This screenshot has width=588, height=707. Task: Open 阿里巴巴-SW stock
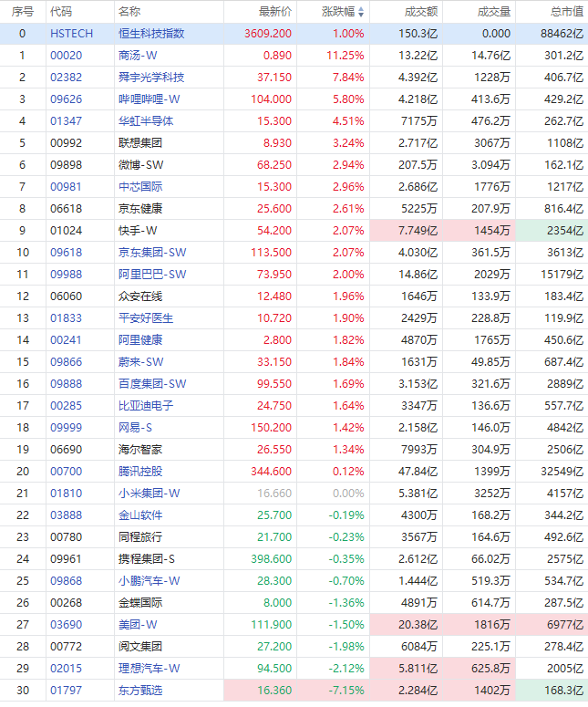pos(152,275)
